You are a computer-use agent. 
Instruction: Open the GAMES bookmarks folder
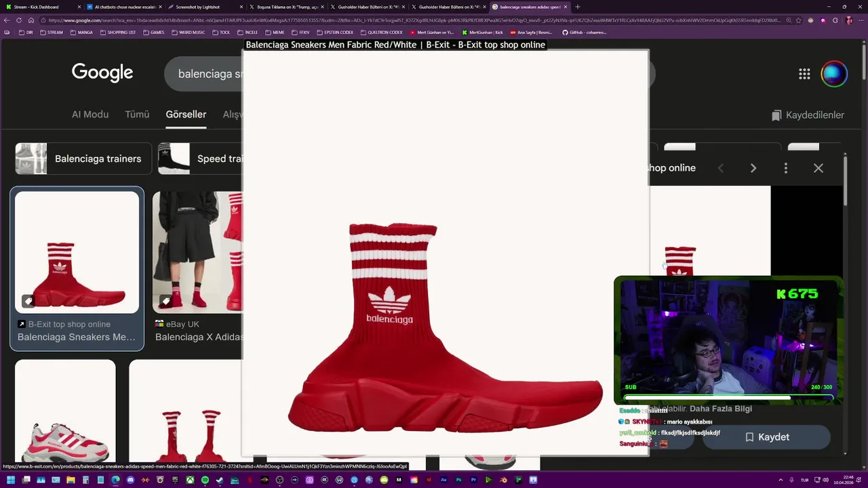coord(154,32)
